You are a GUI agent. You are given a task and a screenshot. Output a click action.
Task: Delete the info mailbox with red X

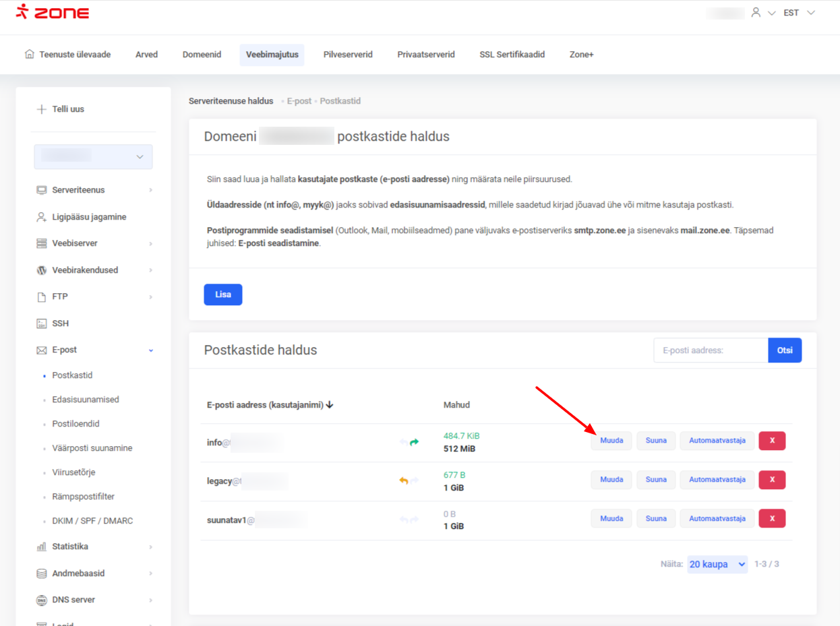point(773,441)
